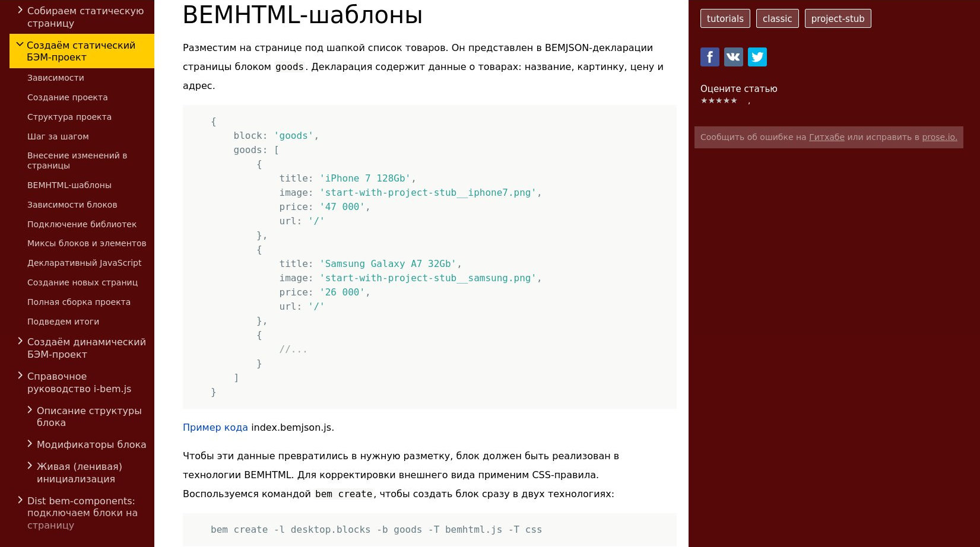Viewport: 980px width, 547px height.
Task: Click 'start-with-project-stub__iphone7.png' code string
Action: click(x=428, y=192)
